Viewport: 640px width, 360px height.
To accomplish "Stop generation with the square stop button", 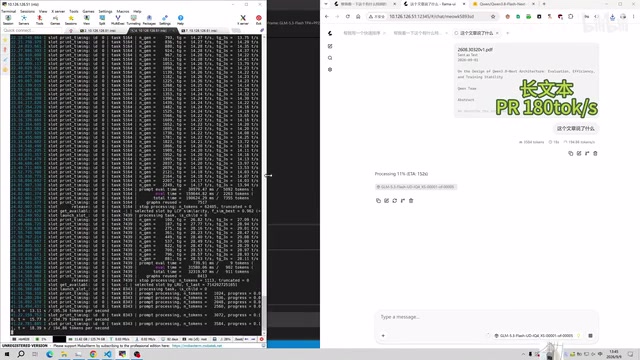I will 590,336.
